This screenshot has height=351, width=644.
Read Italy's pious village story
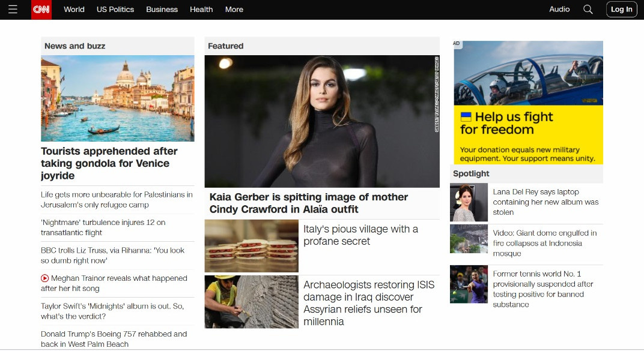pyautogui.click(x=360, y=235)
